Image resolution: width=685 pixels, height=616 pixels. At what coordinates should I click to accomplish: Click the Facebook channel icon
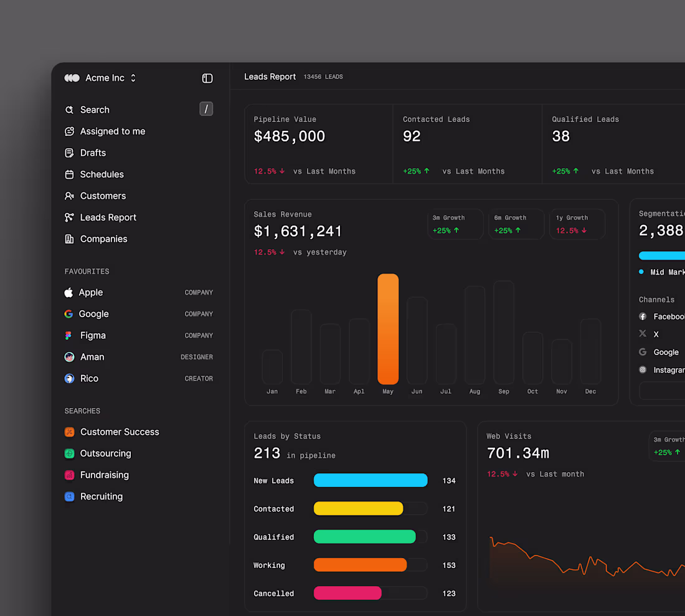(x=643, y=316)
